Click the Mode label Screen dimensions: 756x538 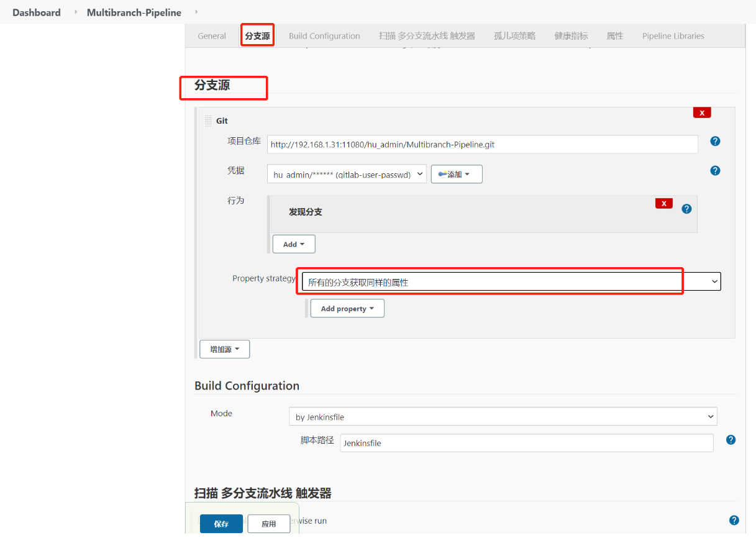pyautogui.click(x=221, y=413)
